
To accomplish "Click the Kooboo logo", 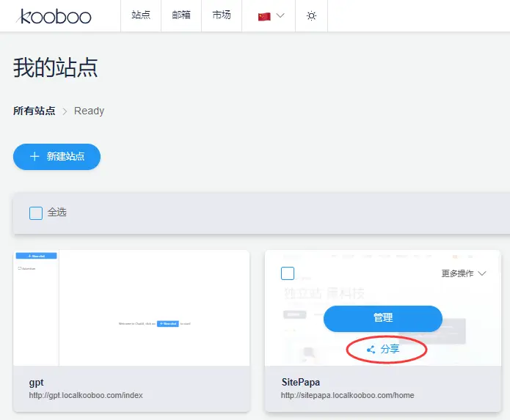I will point(54,16).
